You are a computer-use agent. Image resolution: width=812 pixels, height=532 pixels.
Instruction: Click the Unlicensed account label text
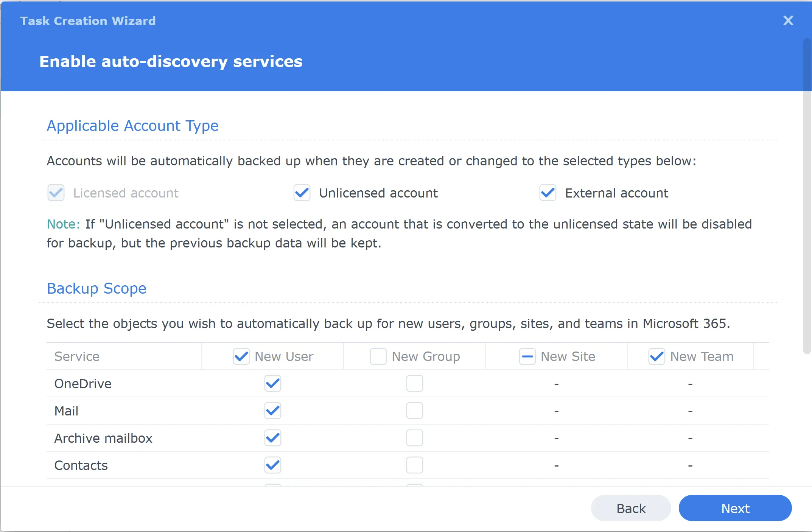pyautogui.click(x=378, y=193)
